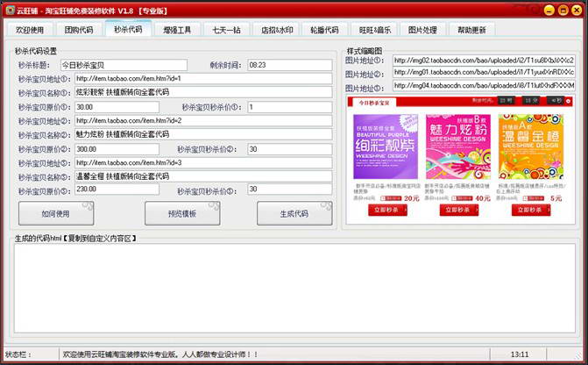Viewport: 588px width, 365px height.
Task: Click the 秒杀宝贝地址② URL field
Action: (x=203, y=120)
